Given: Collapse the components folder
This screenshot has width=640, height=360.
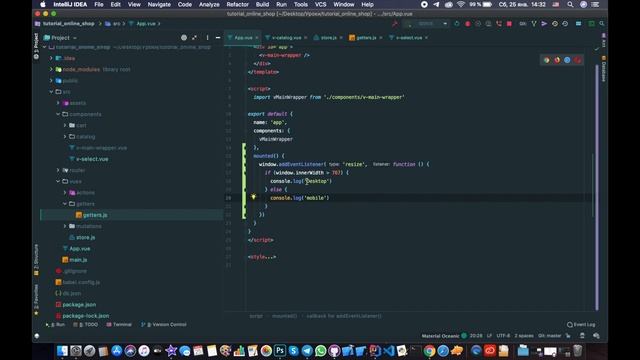Looking at the screenshot, I should point(58,114).
